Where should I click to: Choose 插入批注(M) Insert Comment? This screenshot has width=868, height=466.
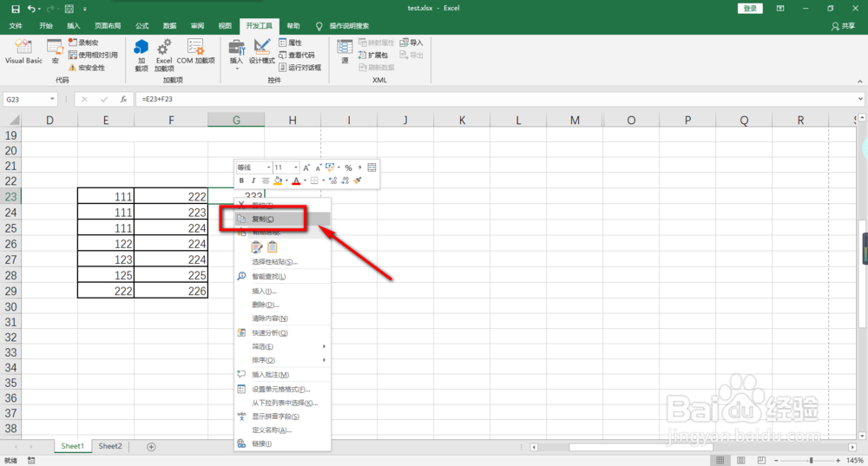pyautogui.click(x=282, y=375)
